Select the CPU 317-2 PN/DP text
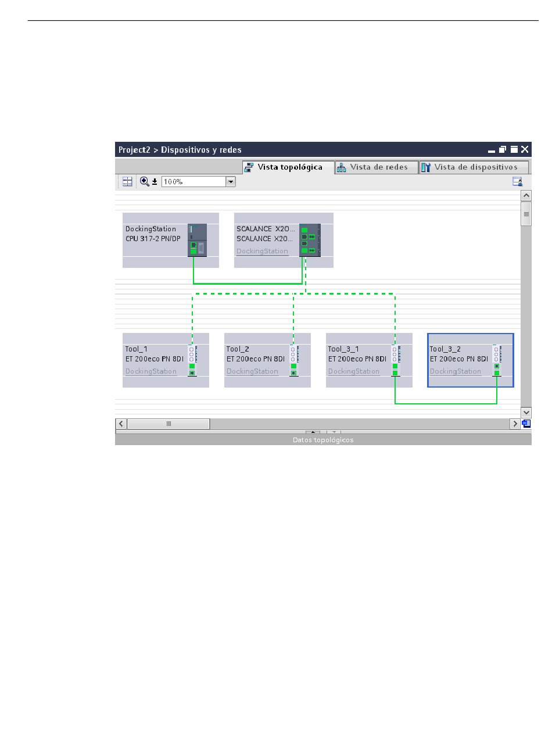Image resolution: width=552 pixels, height=756 pixels. coord(153,239)
